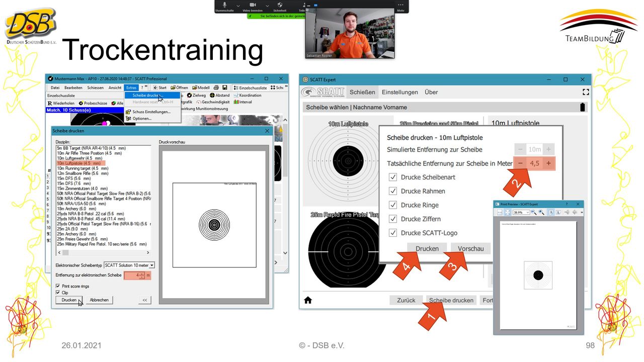Open the Bearbeiten menu
644x362 pixels.
73,87
